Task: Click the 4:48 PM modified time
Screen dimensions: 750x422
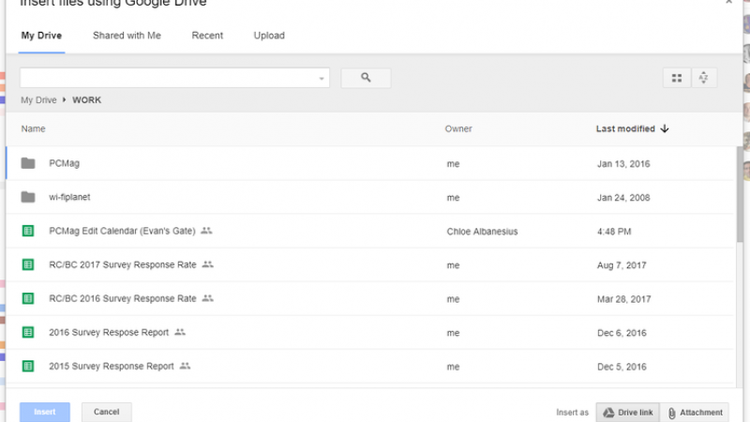Action: click(614, 232)
